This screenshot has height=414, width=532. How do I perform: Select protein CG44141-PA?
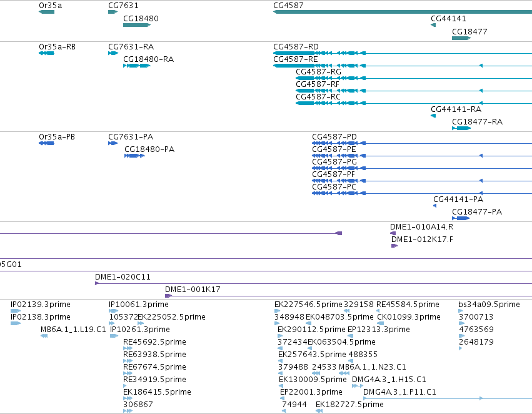(x=434, y=206)
